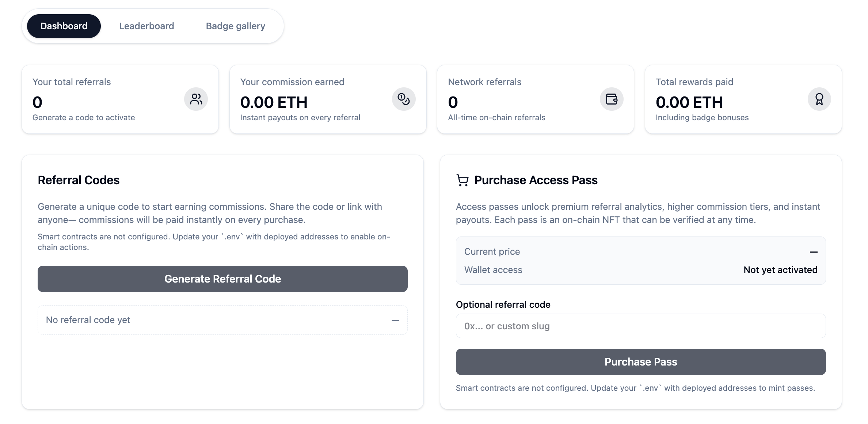Open the Badge gallery tab
Screen dimensions: 868x424
(x=236, y=26)
